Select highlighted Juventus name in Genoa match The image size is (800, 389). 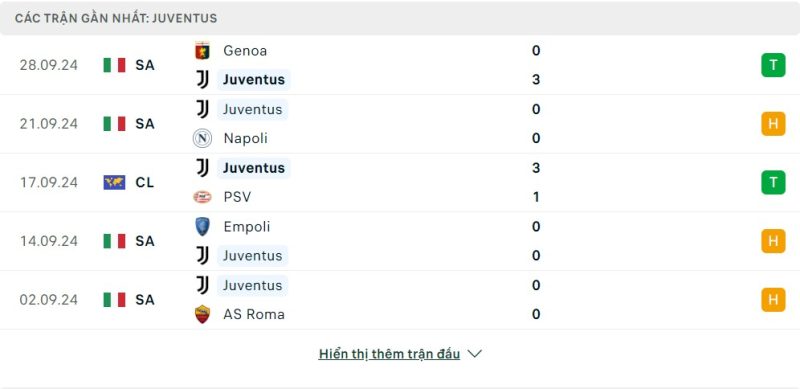(x=254, y=80)
